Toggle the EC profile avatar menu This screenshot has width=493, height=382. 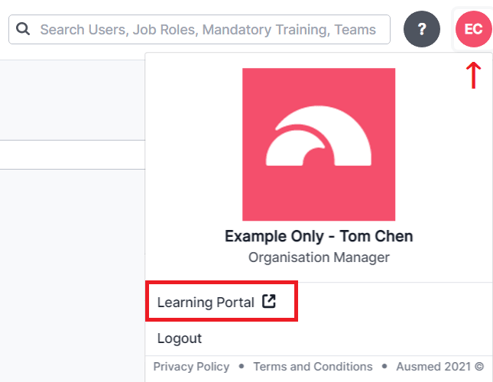tap(473, 29)
